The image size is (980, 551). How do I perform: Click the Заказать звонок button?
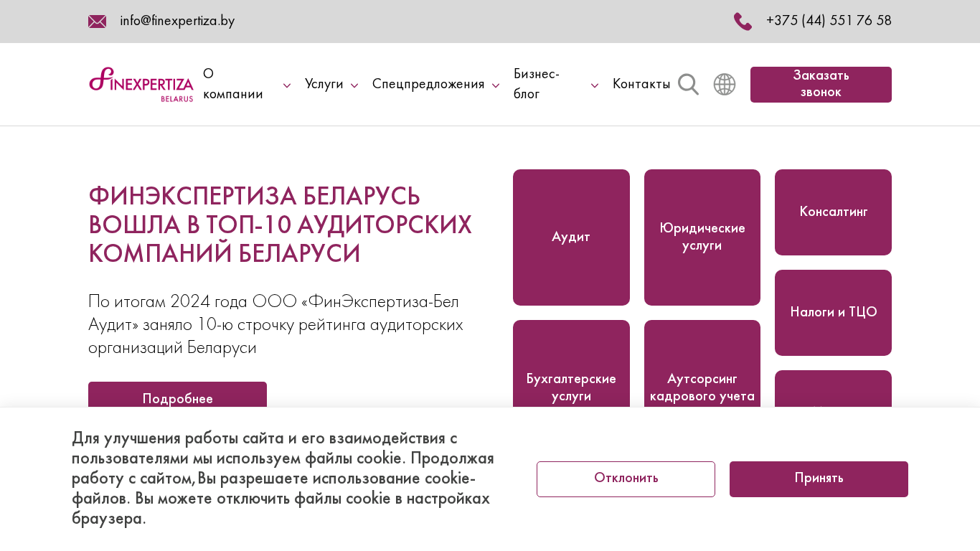tap(821, 85)
